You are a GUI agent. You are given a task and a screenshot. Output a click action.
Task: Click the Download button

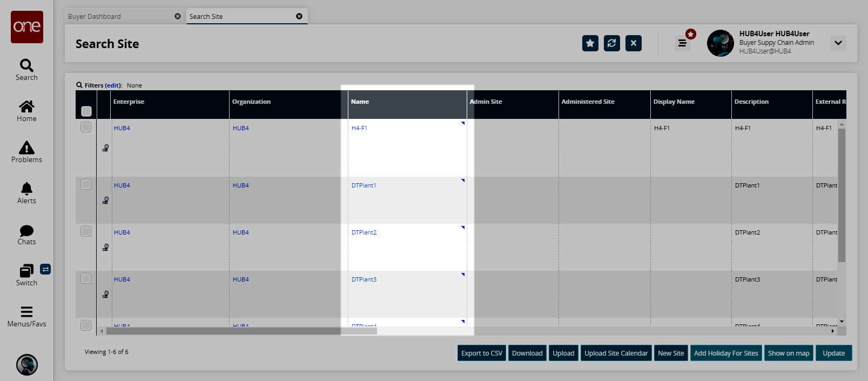527,353
